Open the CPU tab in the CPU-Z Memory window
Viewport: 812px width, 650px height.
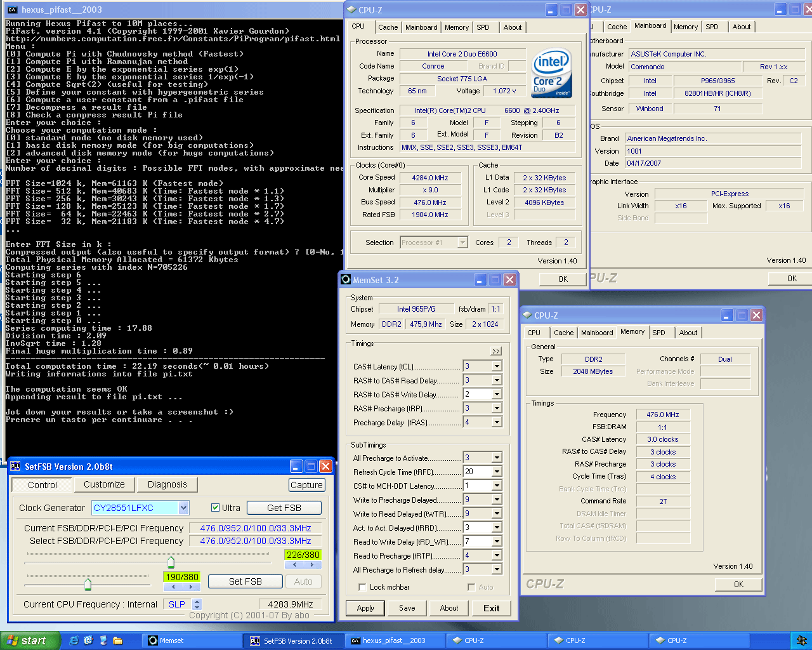click(534, 333)
